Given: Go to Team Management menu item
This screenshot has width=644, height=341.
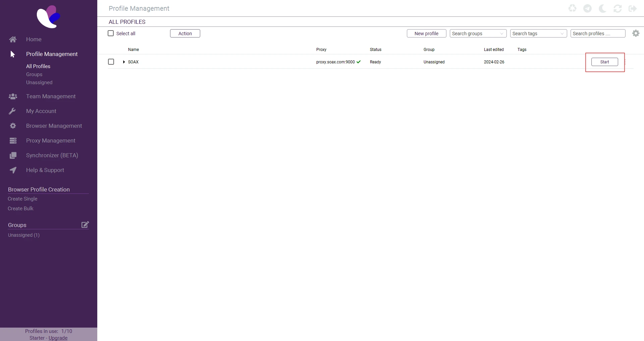Looking at the screenshot, I should coord(51,96).
